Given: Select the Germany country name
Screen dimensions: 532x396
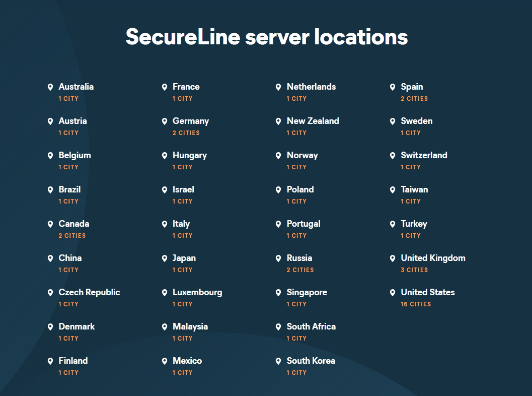Looking at the screenshot, I should [191, 121].
